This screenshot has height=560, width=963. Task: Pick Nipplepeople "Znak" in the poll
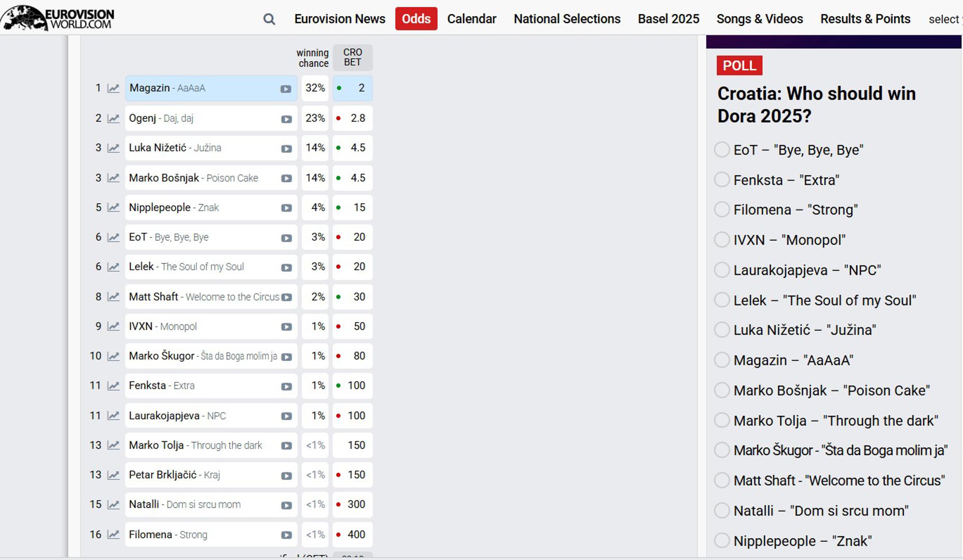point(722,541)
